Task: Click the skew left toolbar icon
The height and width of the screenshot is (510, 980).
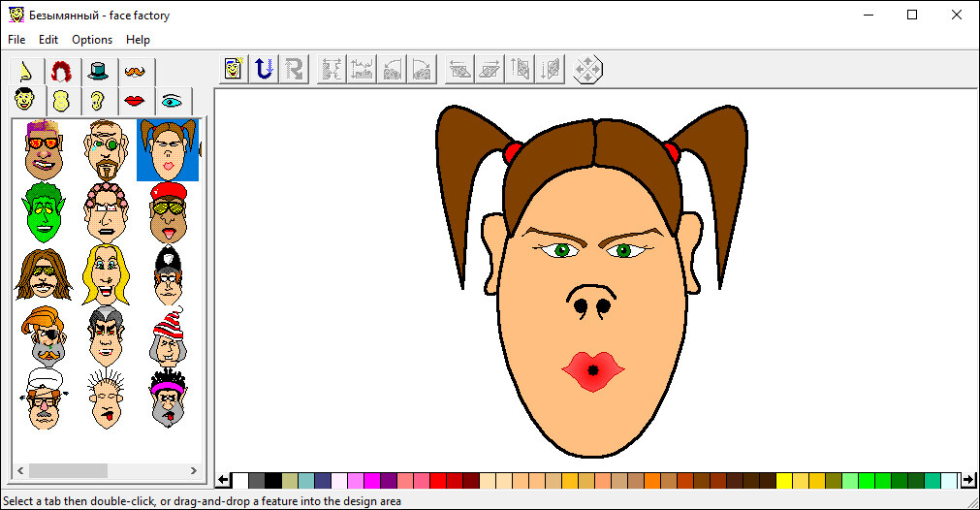Action: point(459,69)
